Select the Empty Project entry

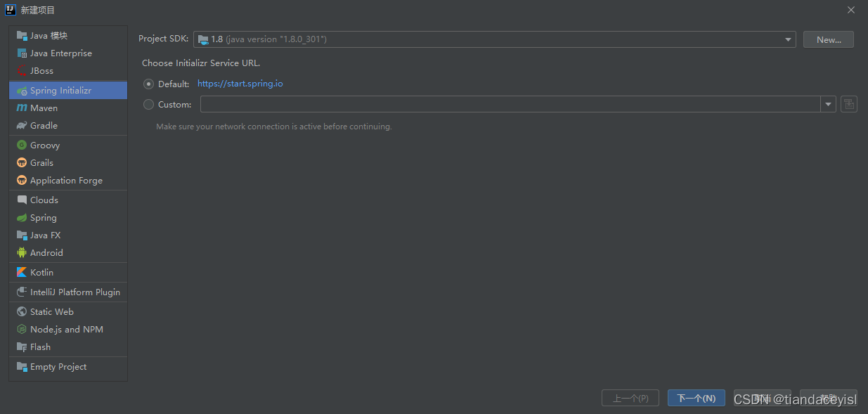click(x=68, y=367)
